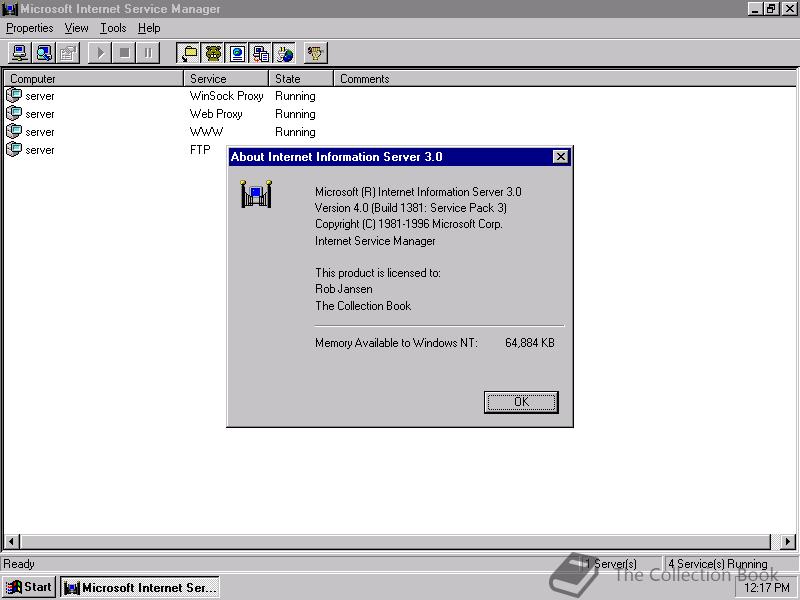
Task: Select the Web Proxy service entry
Action: pyautogui.click(x=216, y=114)
